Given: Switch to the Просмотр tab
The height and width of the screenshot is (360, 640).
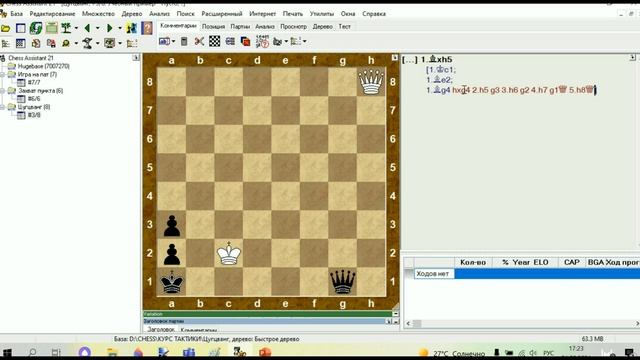Looking at the screenshot, I should click(x=293, y=27).
